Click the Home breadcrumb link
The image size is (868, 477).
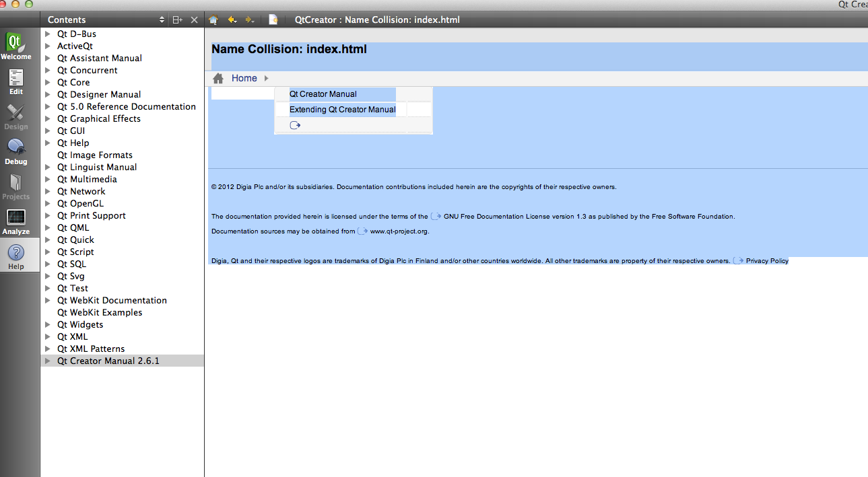[x=244, y=79]
